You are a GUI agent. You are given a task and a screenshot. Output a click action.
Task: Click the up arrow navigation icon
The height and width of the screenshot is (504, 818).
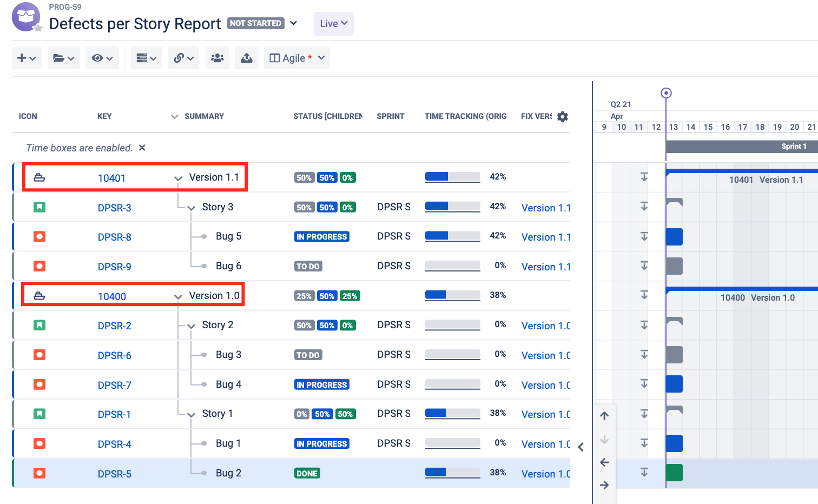coord(604,416)
